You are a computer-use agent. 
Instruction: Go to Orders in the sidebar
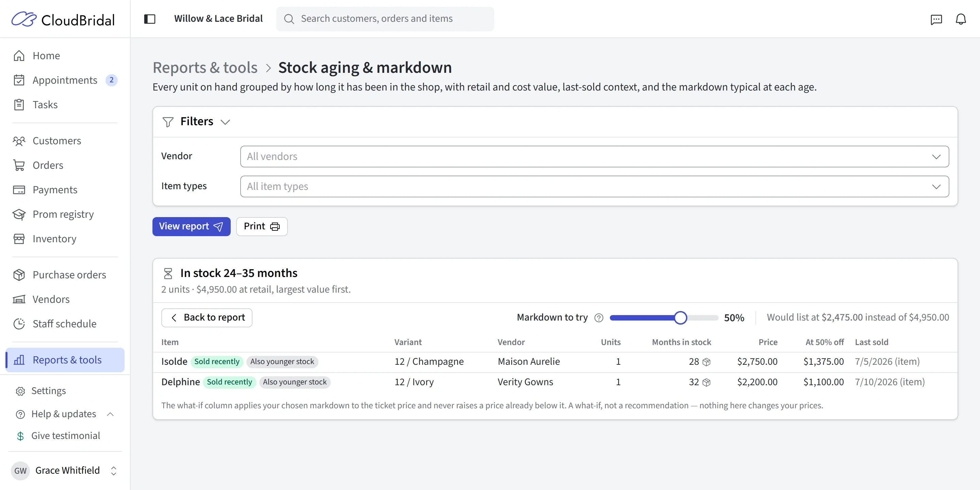point(65,165)
